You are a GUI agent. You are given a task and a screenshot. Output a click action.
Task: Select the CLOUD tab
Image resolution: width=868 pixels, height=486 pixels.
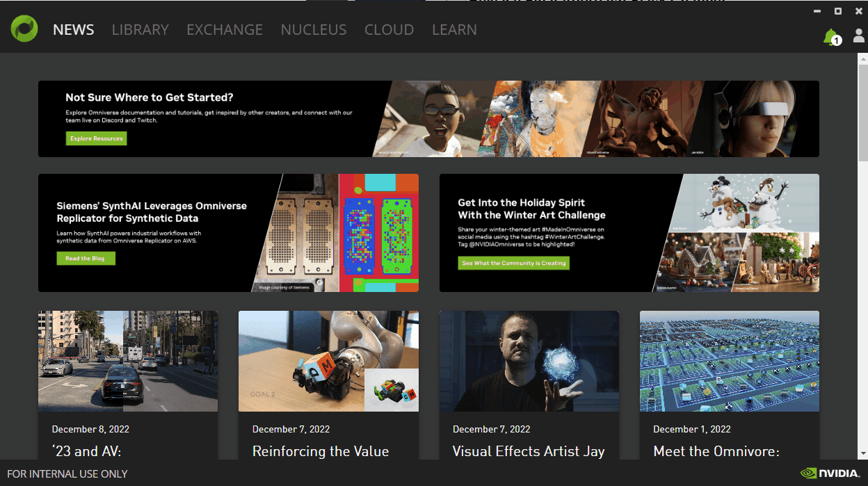[x=389, y=30]
